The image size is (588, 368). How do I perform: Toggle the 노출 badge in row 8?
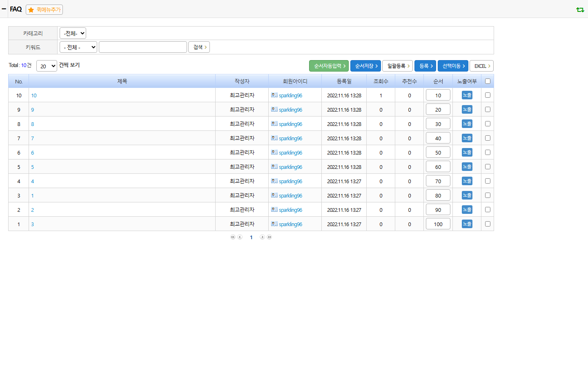point(467,123)
